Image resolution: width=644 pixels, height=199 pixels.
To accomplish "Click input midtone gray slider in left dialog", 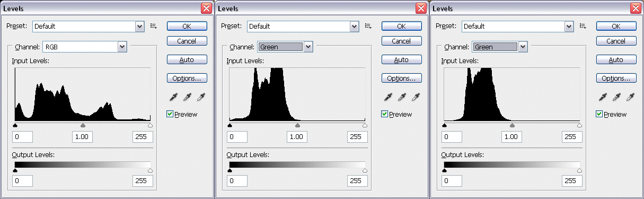I will point(83,126).
